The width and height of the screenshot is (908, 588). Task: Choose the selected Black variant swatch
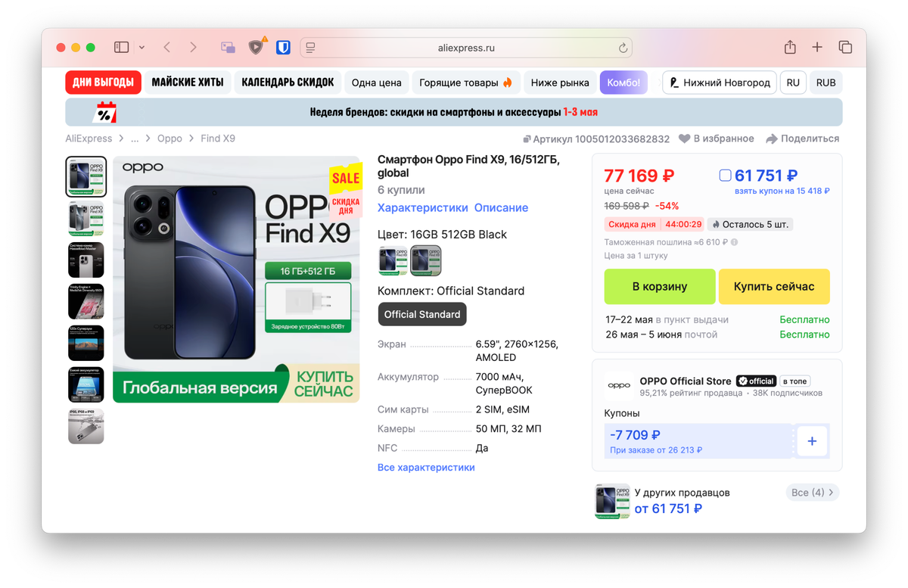pyautogui.click(x=426, y=260)
